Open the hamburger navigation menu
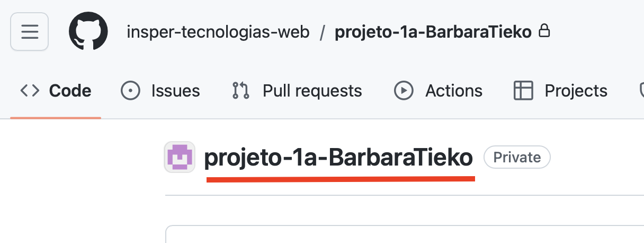The height and width of the screenshot is (243, 644). (x=30, y=32)
